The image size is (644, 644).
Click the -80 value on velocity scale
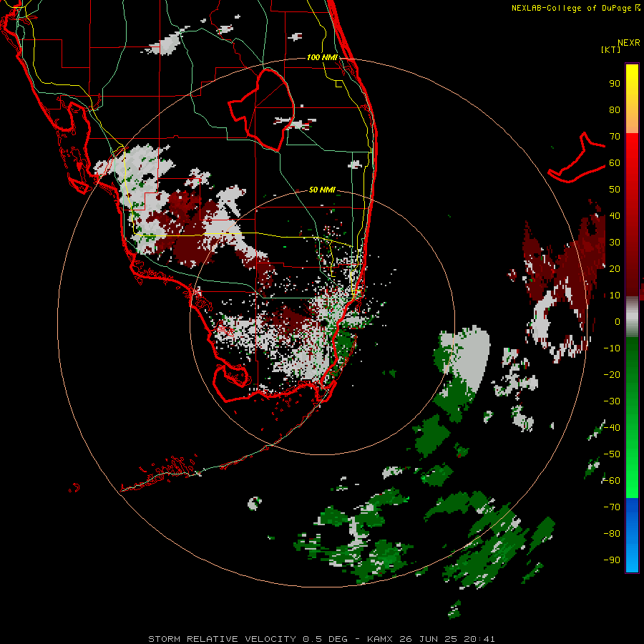pos(612,534)
